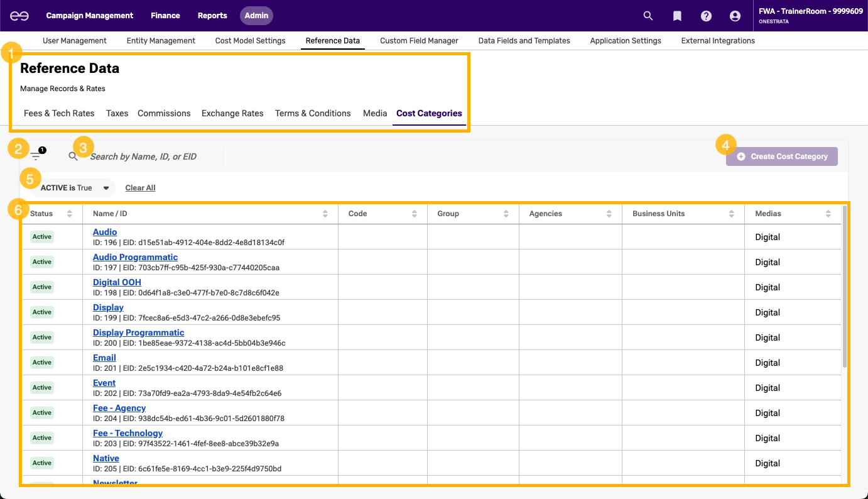Sort by Agencies column sort icon

pyautogui.click(x=609, y=214)
